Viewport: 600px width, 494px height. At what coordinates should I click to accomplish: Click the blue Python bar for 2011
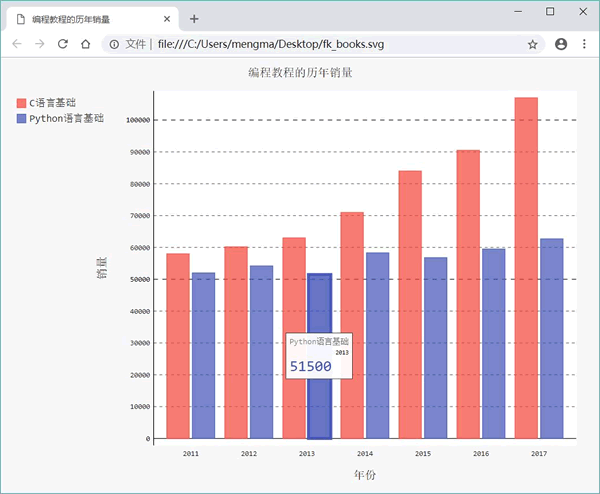click(204, 355)
